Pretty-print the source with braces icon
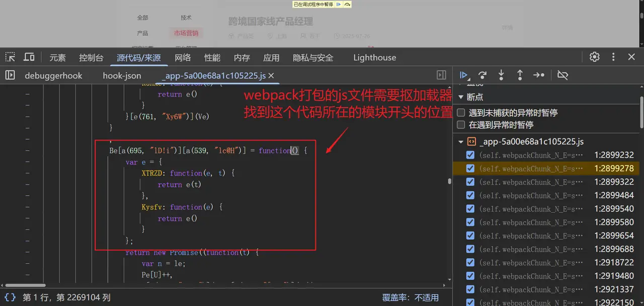 [x=10, y=297]
